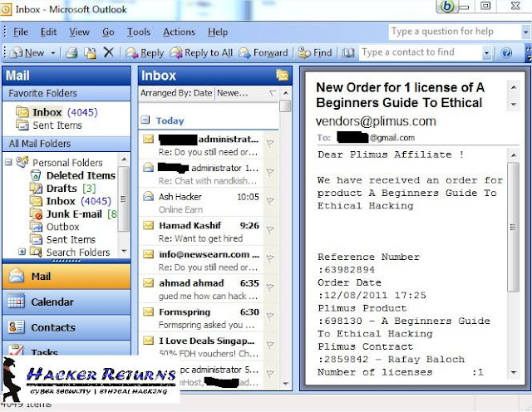Open ahmad ahmad message from 6:35

201,289
